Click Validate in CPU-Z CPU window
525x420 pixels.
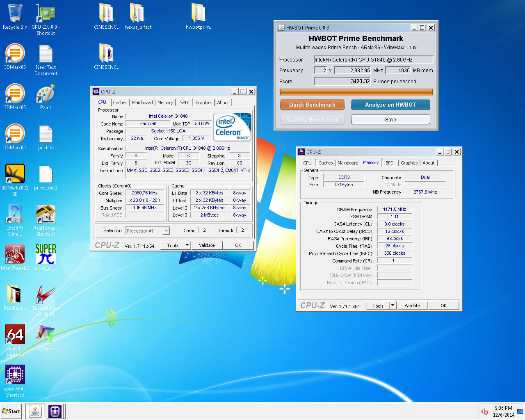point(207,245)
